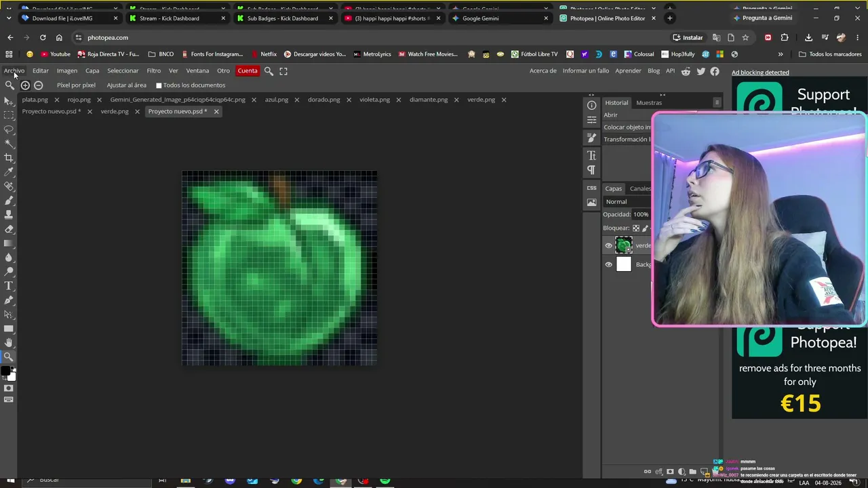
Task: Select the Clone Stamp tool
Action: (9, 215)
